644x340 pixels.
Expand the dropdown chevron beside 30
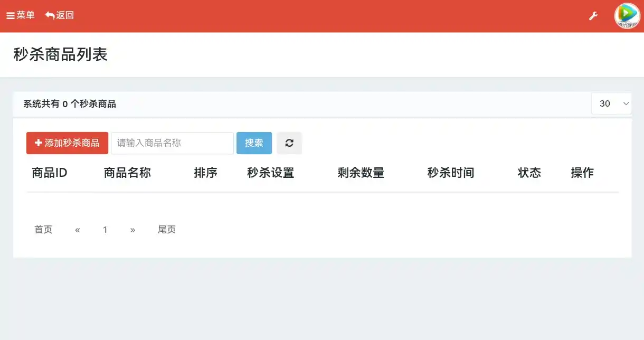tap(626, 104)
